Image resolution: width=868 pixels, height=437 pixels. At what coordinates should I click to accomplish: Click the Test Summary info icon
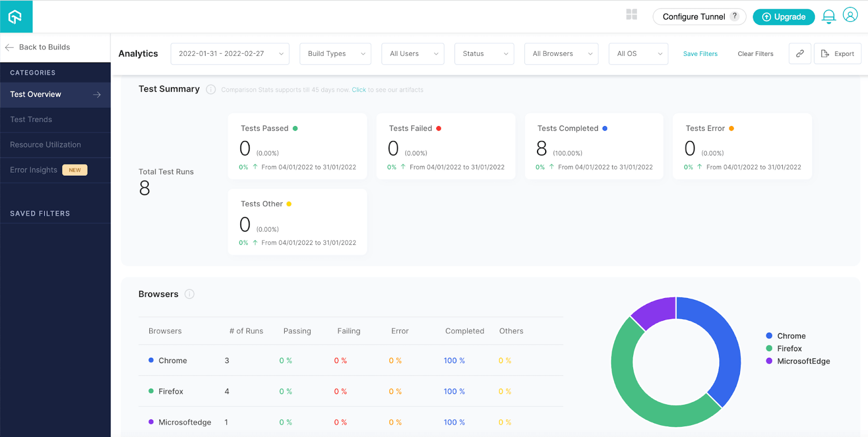point(210,90)
